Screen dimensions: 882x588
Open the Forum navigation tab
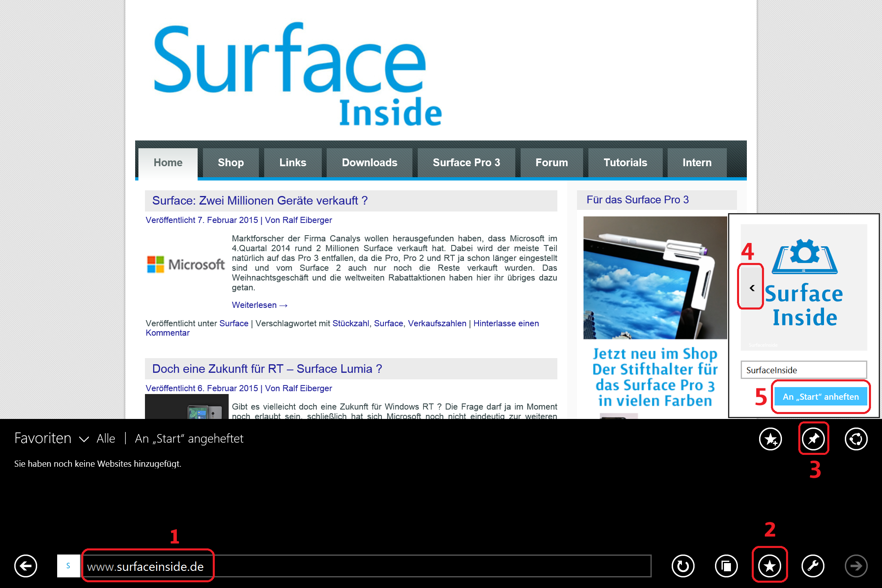[x=552, y=163]
